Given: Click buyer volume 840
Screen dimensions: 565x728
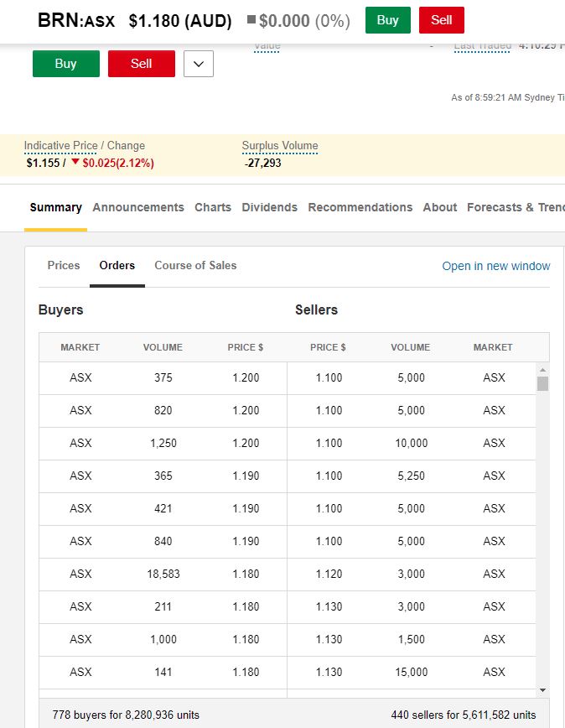Looking at the screenshot, I should pos(163,541).
